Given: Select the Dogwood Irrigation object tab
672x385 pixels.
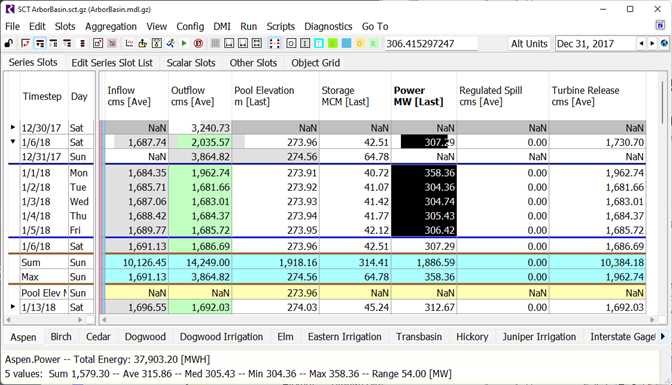Looking at the screenshot, I should 221,337.
